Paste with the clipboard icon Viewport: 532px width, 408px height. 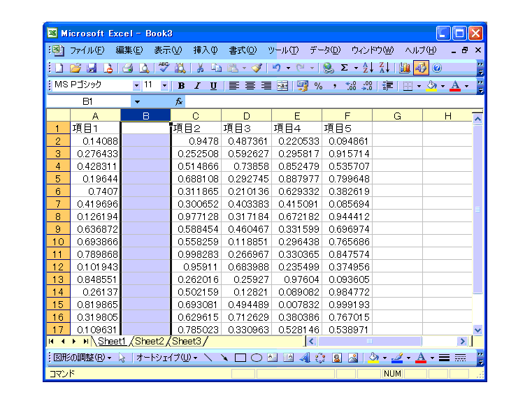[x=233, y=68]
